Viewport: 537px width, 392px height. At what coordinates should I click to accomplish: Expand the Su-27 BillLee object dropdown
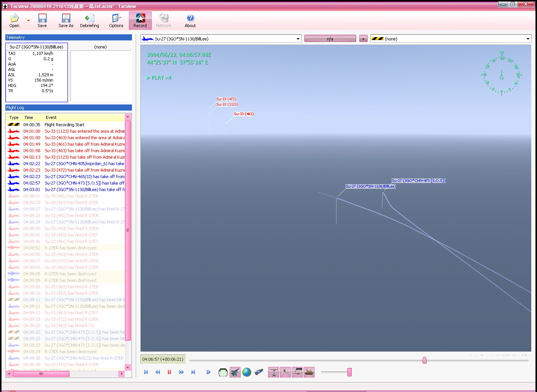298,39
